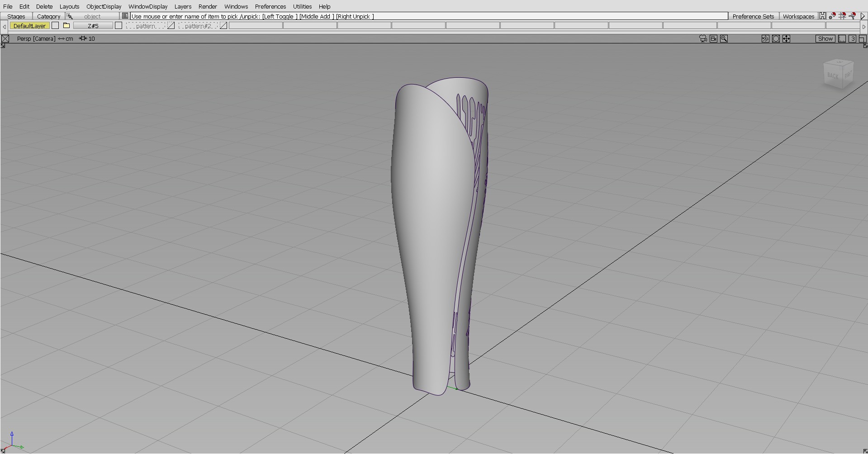Enable point snap magnet icon
Viewport: 868px width, 454px height.
(x=832, y=16)
